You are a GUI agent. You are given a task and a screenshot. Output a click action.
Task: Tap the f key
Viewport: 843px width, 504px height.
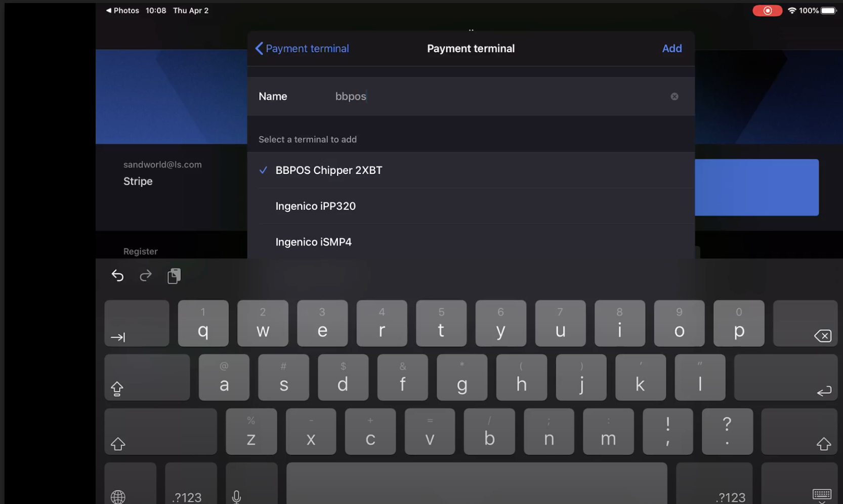click(403, 377)
